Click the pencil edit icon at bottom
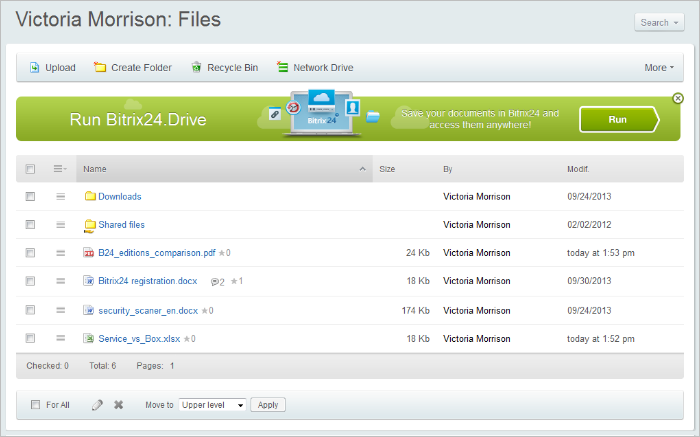Screen dimensions: 700x437 [x=97, y=405]
